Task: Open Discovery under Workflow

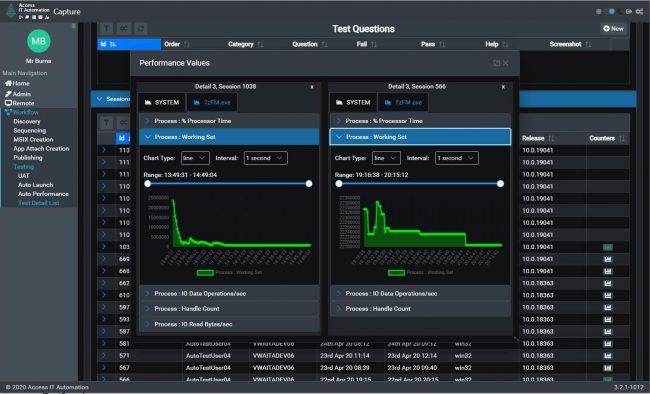Action: coord(27,122)
